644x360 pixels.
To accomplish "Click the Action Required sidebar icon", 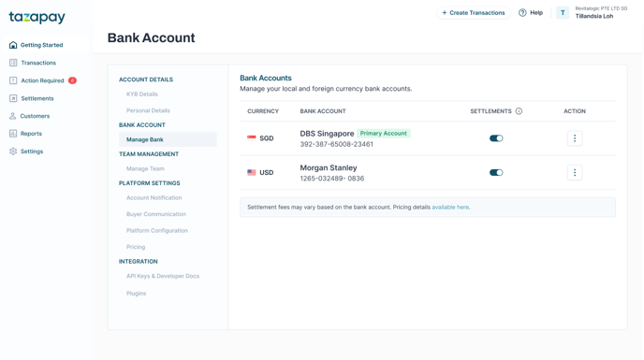I will point(13,80).
